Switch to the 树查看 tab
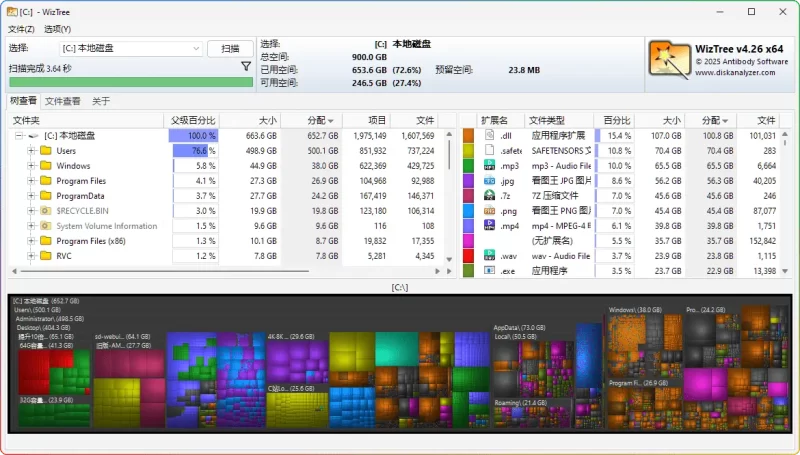 23,100
